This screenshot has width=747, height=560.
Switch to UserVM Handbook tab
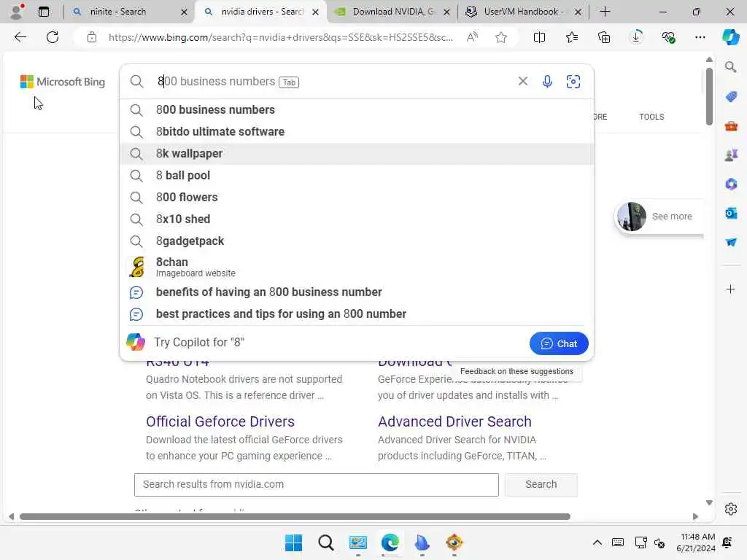[523, 12]
